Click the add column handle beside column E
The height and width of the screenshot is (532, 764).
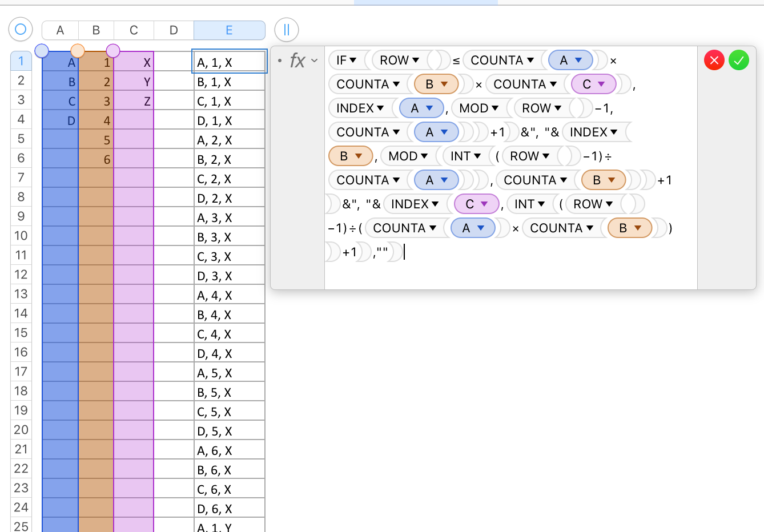[287, 30]
